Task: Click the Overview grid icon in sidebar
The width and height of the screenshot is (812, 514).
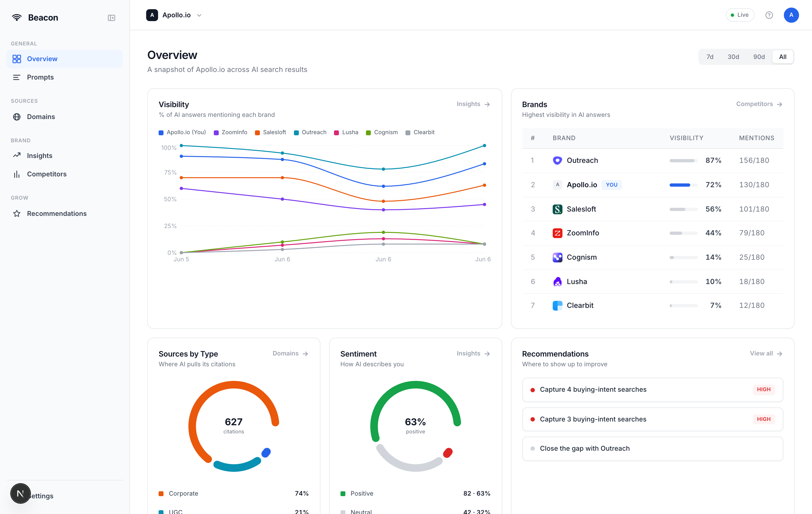Action: pos(17,59)
